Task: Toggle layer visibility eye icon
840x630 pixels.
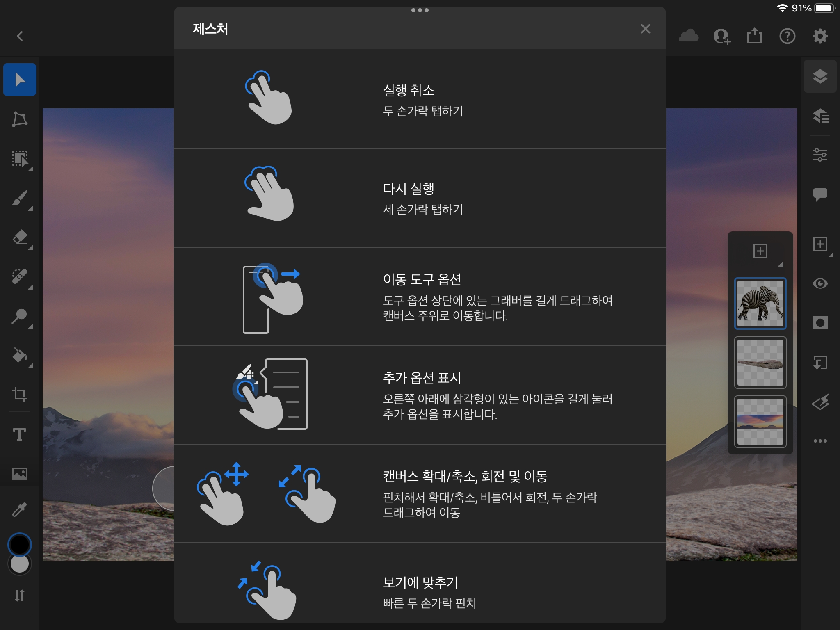Action: click(x=820, y=283)
